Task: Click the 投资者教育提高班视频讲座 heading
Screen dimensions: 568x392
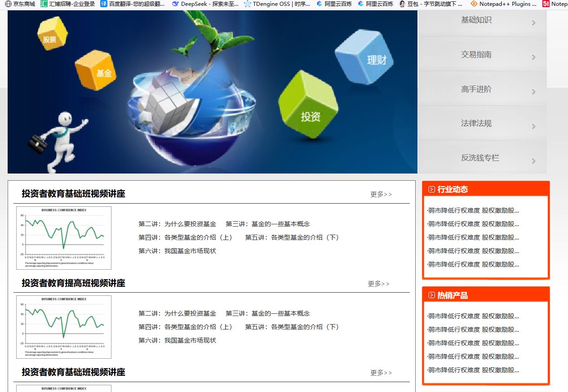Action: pos(73,283)
